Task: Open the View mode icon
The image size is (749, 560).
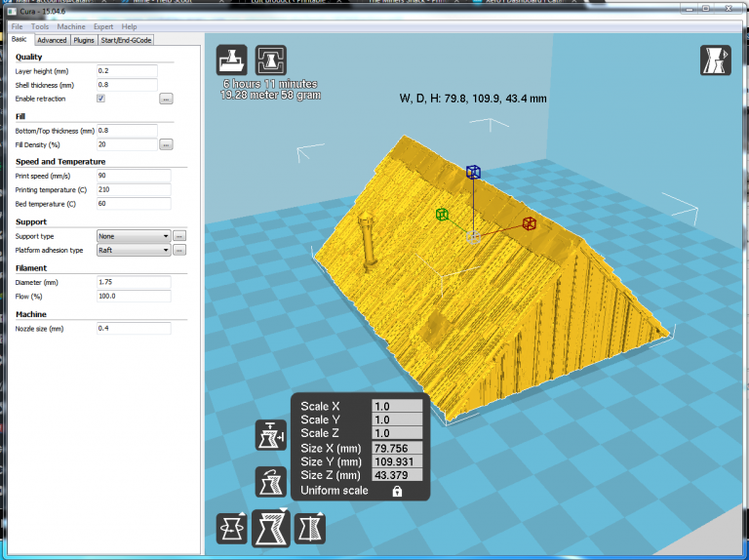Action: pos(715,60)
